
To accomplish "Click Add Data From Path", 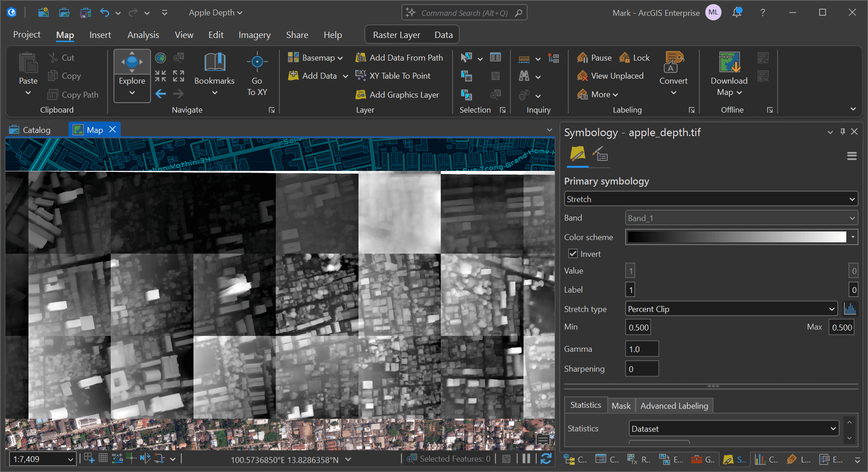I will 399,58.
